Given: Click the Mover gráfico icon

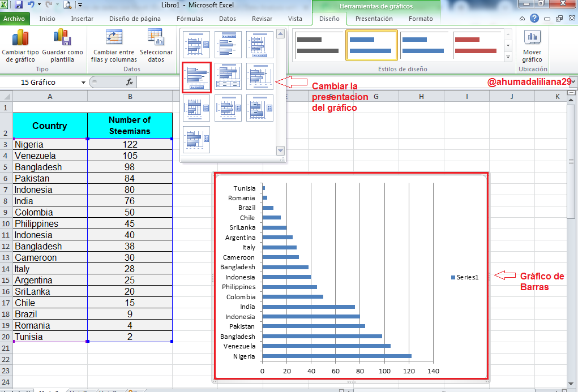Looking at the screenshot, I should [x=532, y=37].
